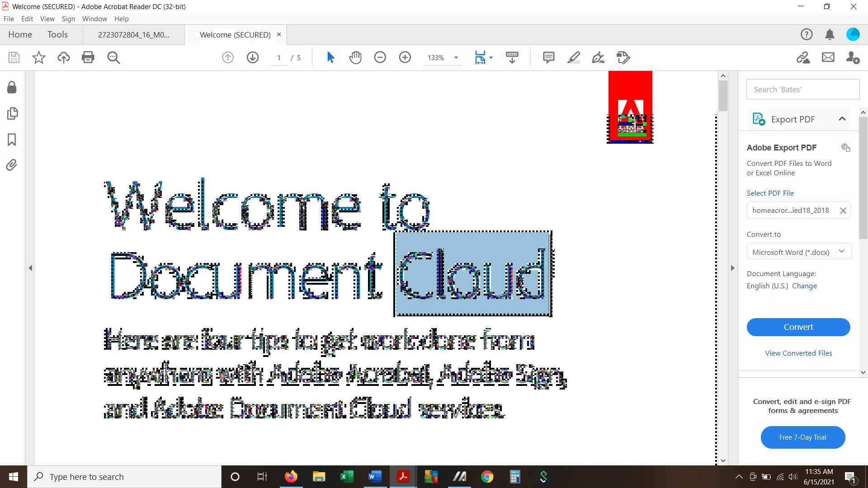Click the blue Convert button
This screenshot has width=868, height=488.
click(x=798, y=327)
